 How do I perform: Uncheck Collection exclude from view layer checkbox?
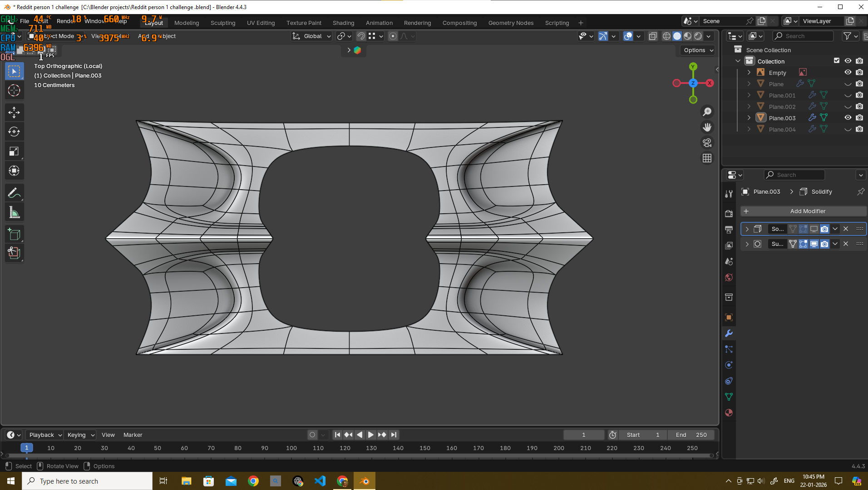click(x=837, y=61)
